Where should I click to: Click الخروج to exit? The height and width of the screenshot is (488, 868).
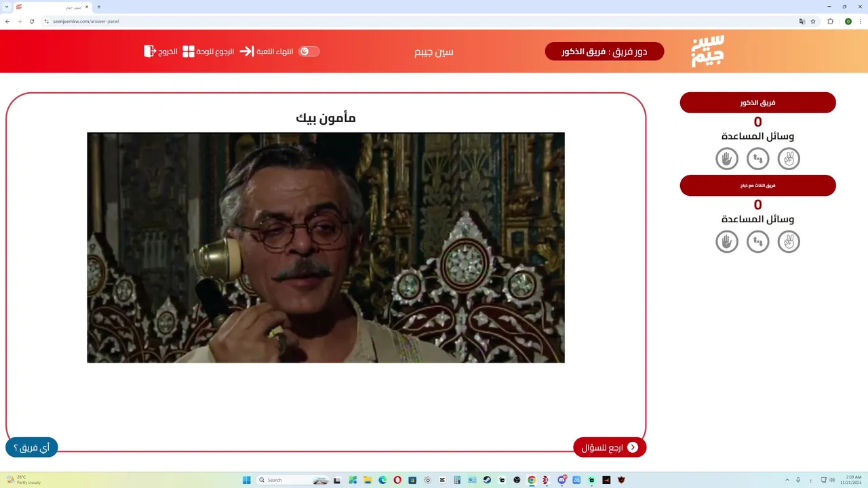click(161, 52)
